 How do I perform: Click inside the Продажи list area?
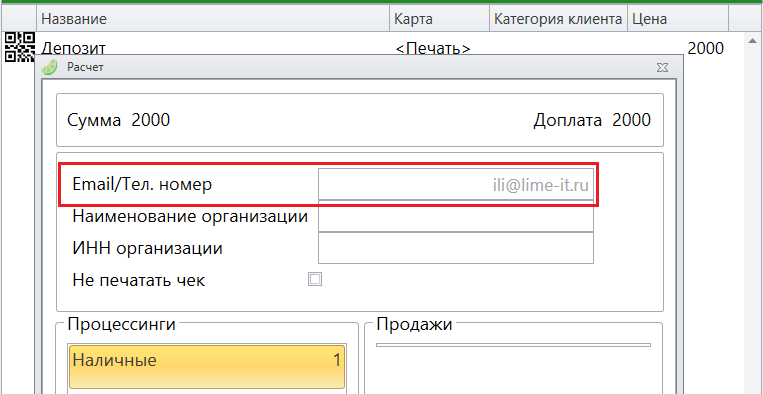click(513, 370)
